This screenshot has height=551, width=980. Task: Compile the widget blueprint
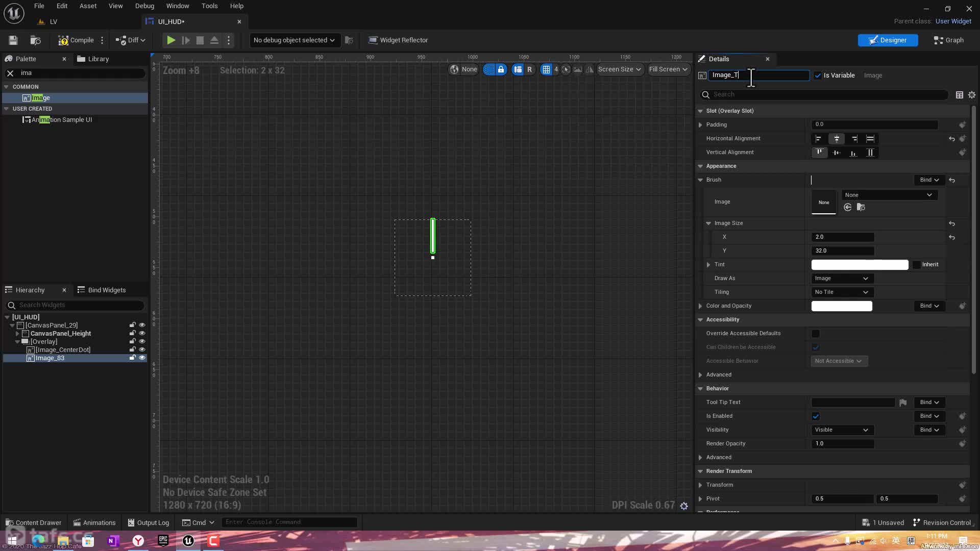click(76, 40)
